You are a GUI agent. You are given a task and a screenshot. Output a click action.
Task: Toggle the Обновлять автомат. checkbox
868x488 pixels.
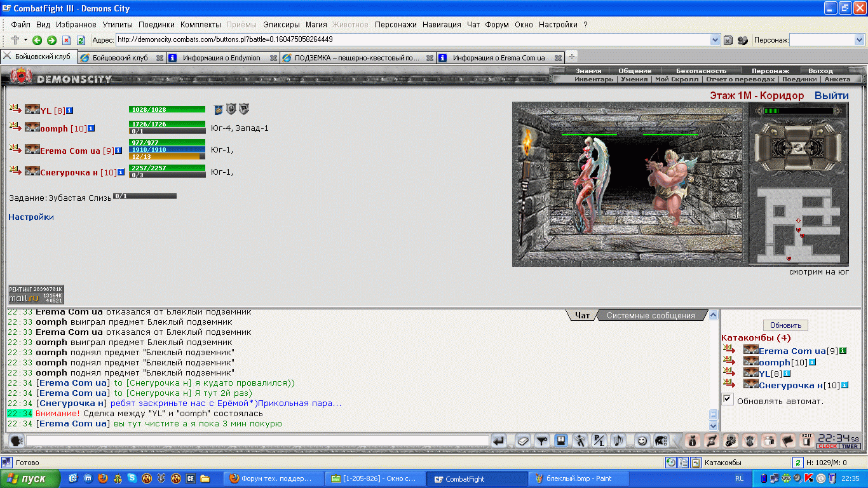(x=728, y=400)
